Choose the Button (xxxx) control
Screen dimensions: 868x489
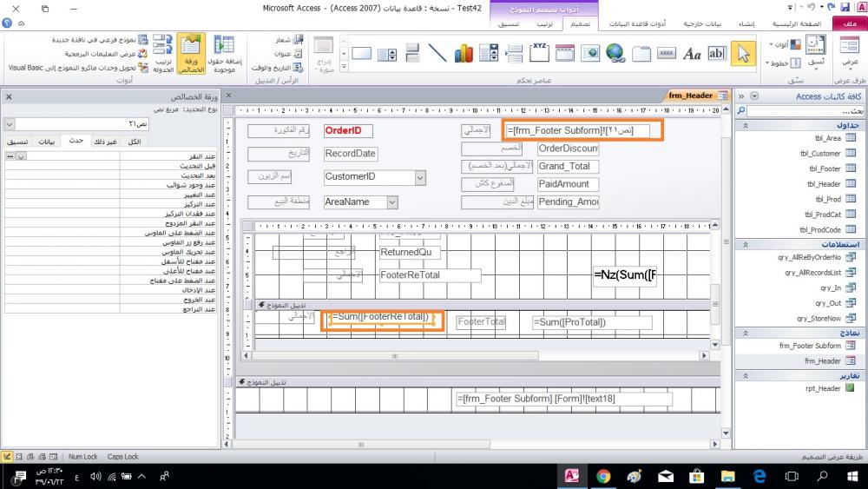click(667, 53)
